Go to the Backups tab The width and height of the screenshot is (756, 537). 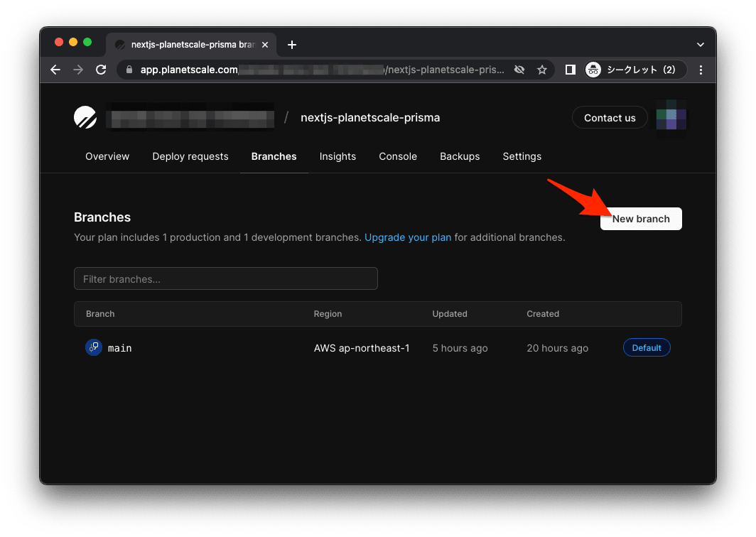click(460, 157)
